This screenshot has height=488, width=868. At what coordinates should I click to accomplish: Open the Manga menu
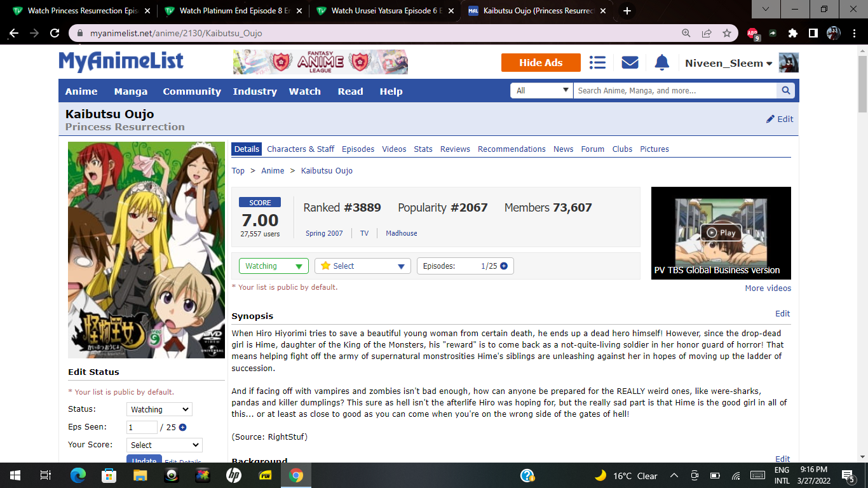point(131,91)
